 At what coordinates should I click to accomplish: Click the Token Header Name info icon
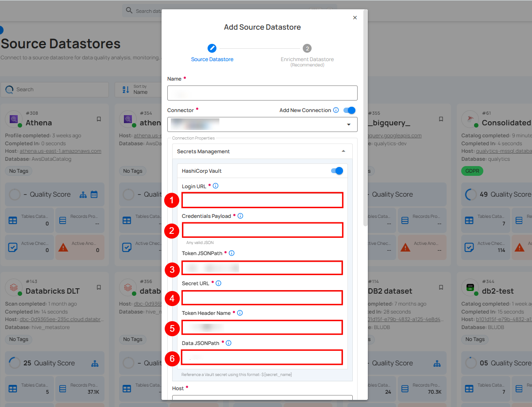pyautogui.click(x=240, y=313)
